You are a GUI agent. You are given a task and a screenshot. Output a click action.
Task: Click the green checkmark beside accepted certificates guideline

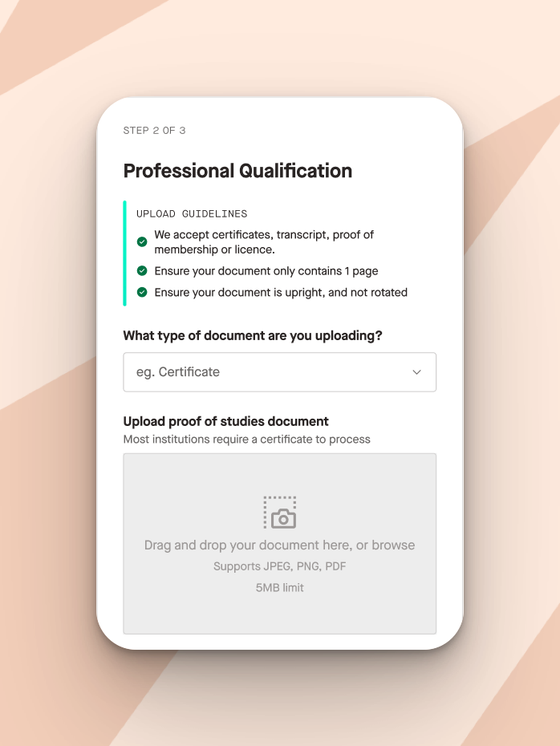(x=142, y=241)
